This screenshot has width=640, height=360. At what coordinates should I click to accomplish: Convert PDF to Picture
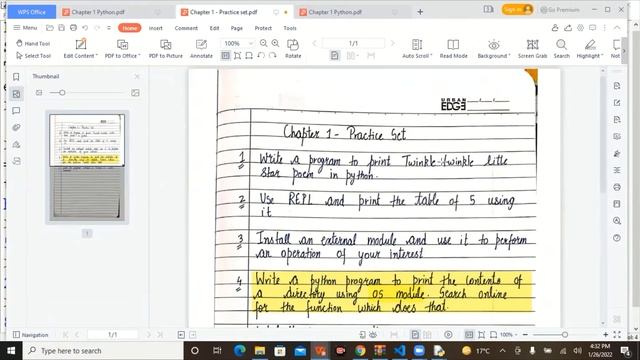tap(165, 48)
